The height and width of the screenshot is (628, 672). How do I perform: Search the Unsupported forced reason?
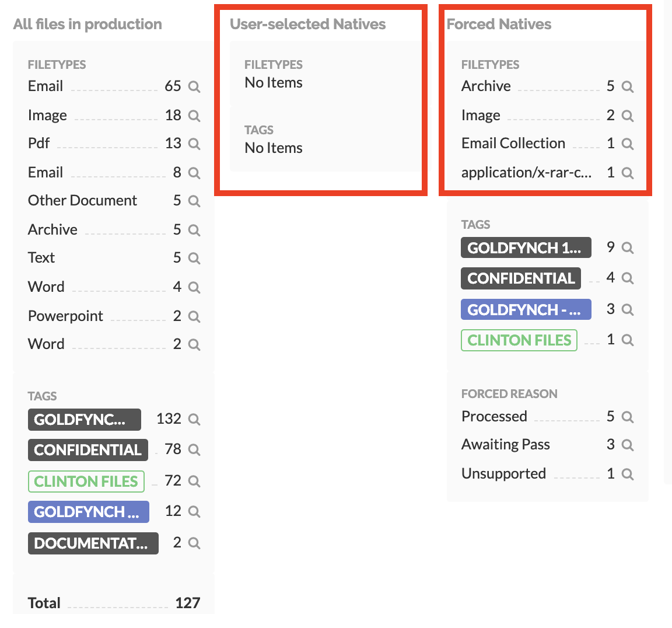pyautogui.click(x=627, y=473)
